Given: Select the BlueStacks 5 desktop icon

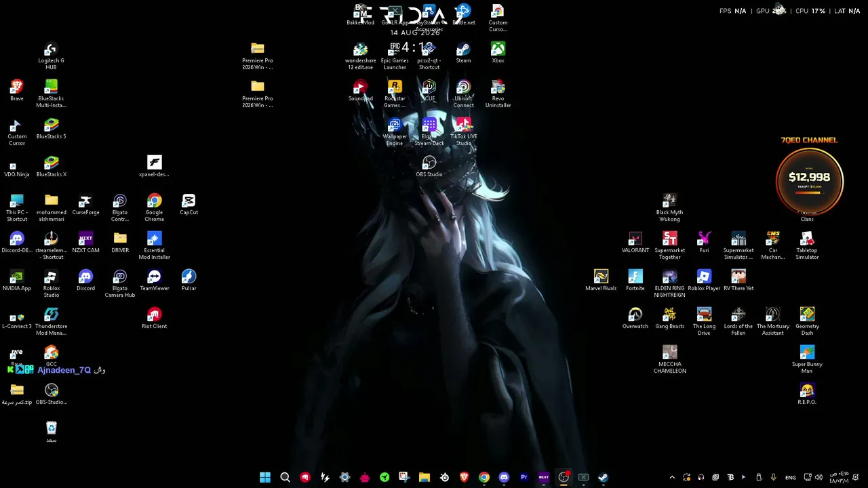Looking at the screenshot, I should [51, 129].
